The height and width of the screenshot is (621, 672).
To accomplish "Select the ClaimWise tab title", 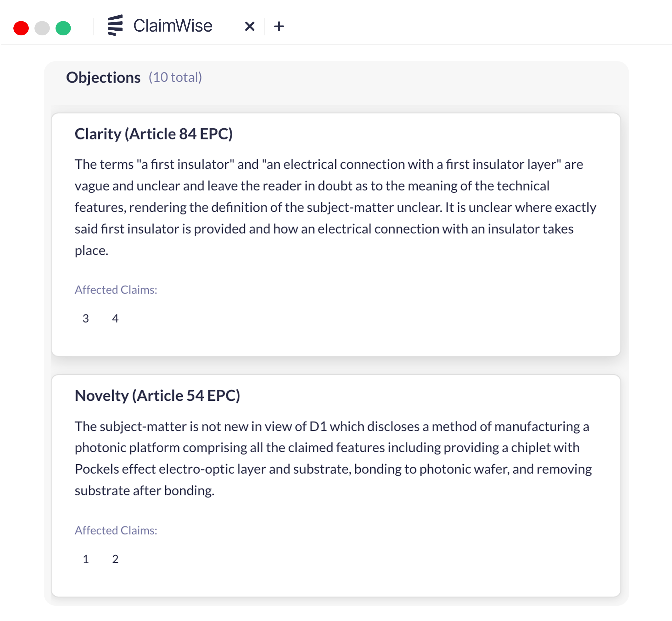I will (x=173, y=26).
